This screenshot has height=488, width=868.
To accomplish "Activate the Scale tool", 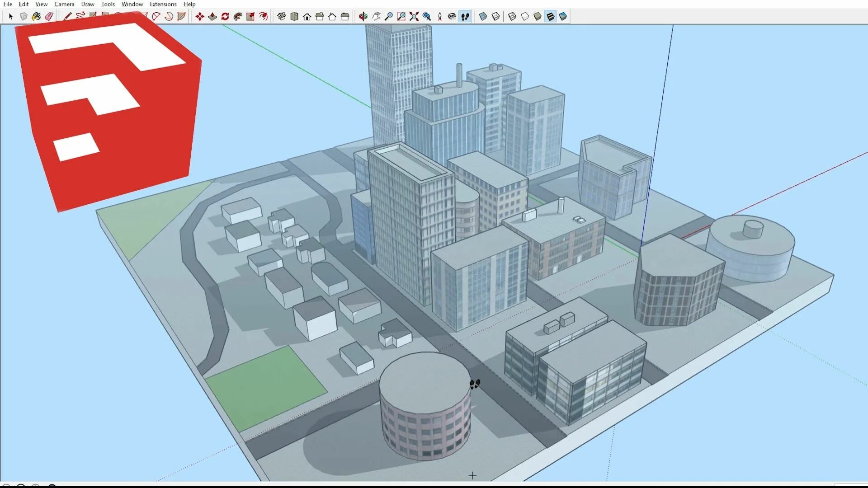I will (250, 17).
